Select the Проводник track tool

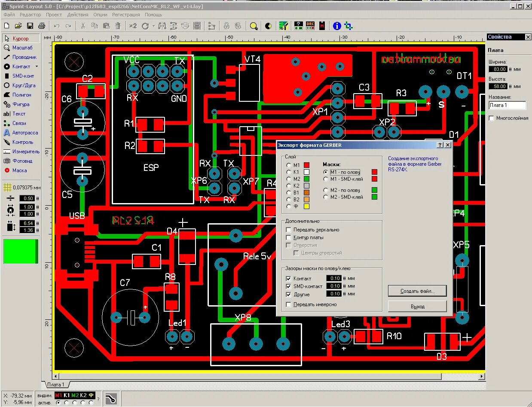(21, 57)
